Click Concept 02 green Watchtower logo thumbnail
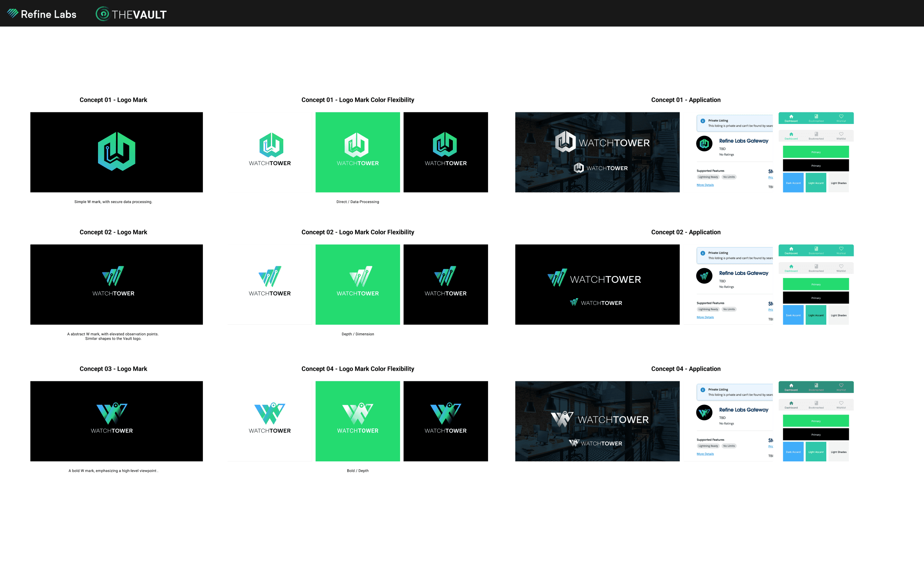Viewport: 924px width, 582px height. 357,284
